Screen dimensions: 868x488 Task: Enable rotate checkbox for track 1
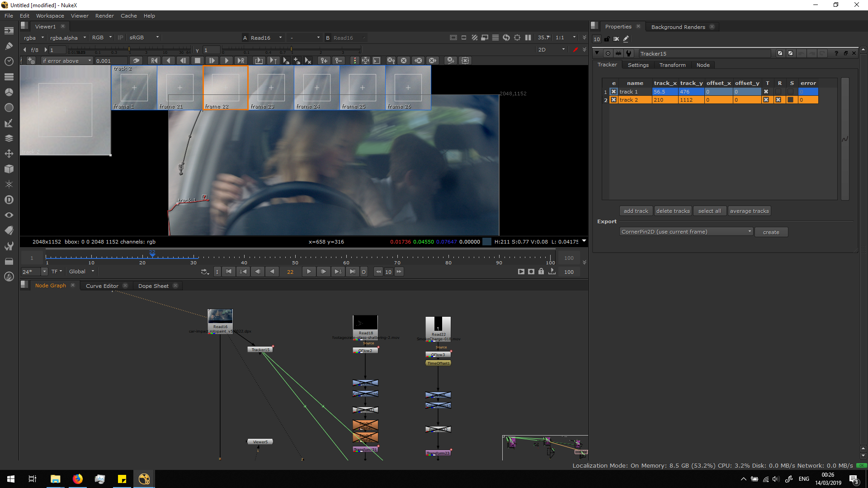coord(778,92)
